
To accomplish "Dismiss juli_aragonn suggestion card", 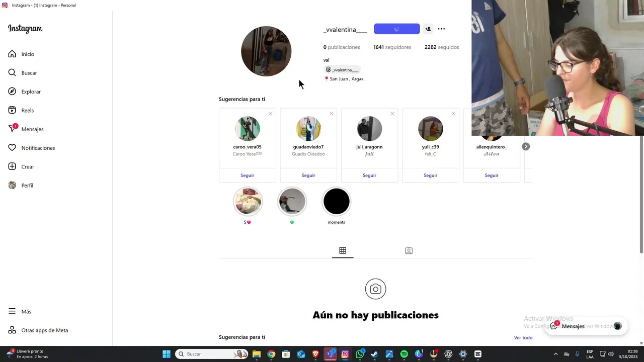I will (x=392, y=114).
